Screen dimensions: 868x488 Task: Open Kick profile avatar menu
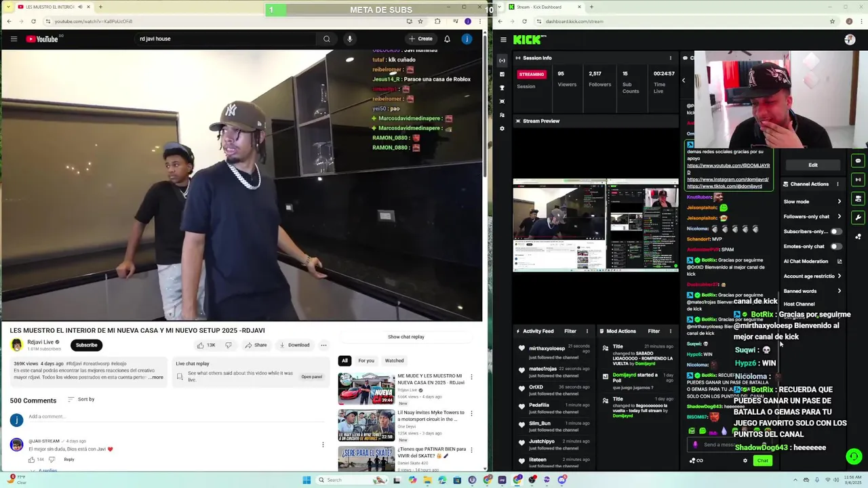(850, 40)
